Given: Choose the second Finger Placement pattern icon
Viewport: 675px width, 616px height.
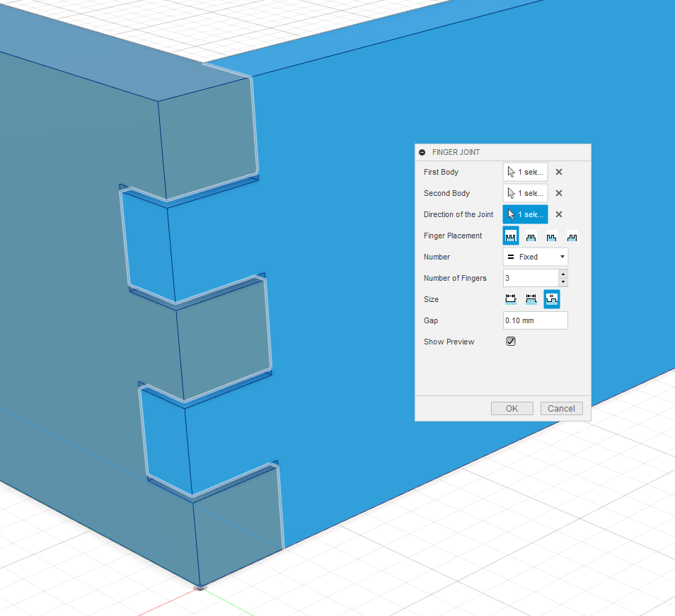Looking at the screenshot, I should (531, 235).
